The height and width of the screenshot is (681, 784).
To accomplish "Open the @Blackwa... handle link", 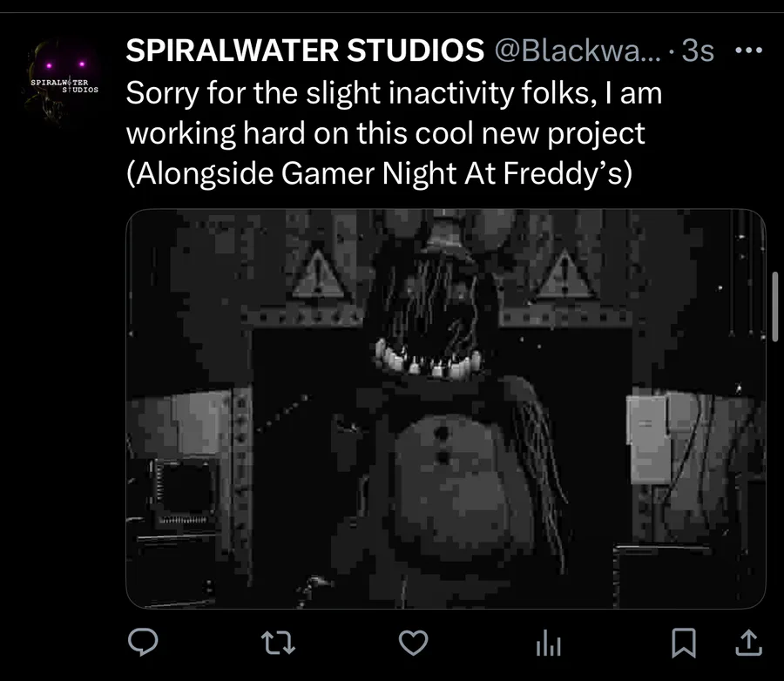I will point(577,51).
